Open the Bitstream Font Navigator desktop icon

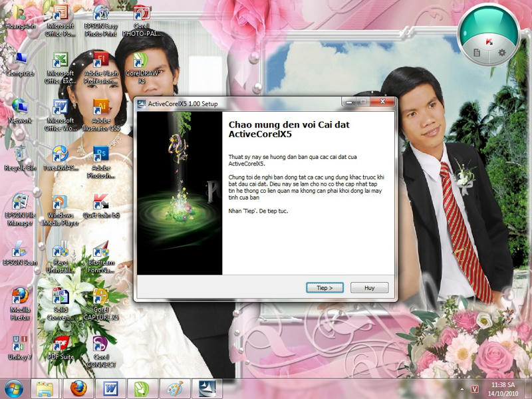point(100,249)
